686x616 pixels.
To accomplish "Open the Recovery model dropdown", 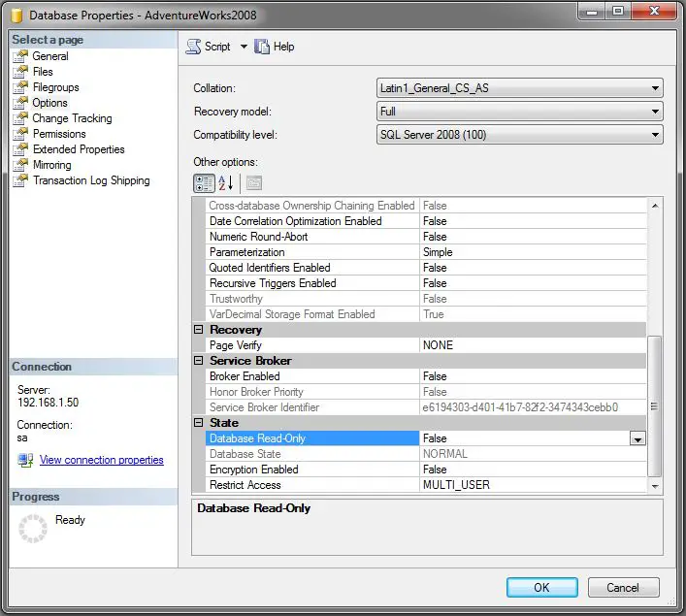I will pos(520,112).
